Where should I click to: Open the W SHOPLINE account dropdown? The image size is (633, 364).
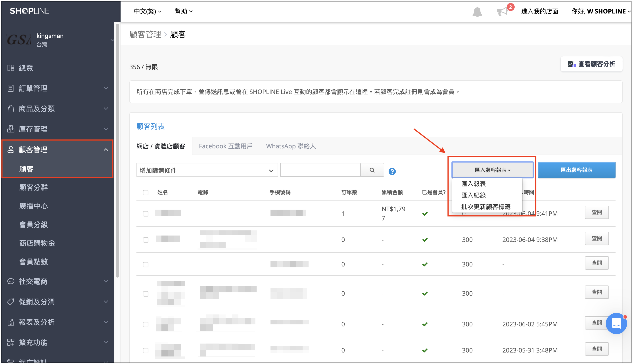pos(601,11)
